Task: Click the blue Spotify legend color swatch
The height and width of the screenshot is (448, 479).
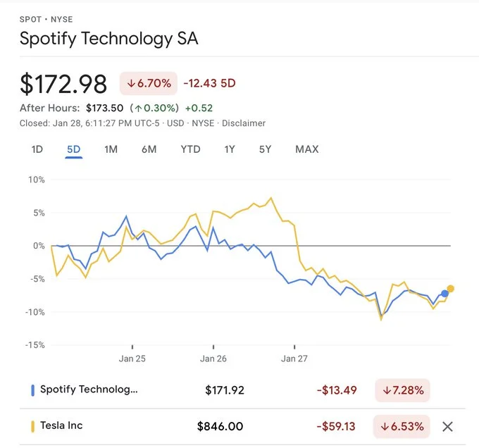Action: [x=33, y=390]
